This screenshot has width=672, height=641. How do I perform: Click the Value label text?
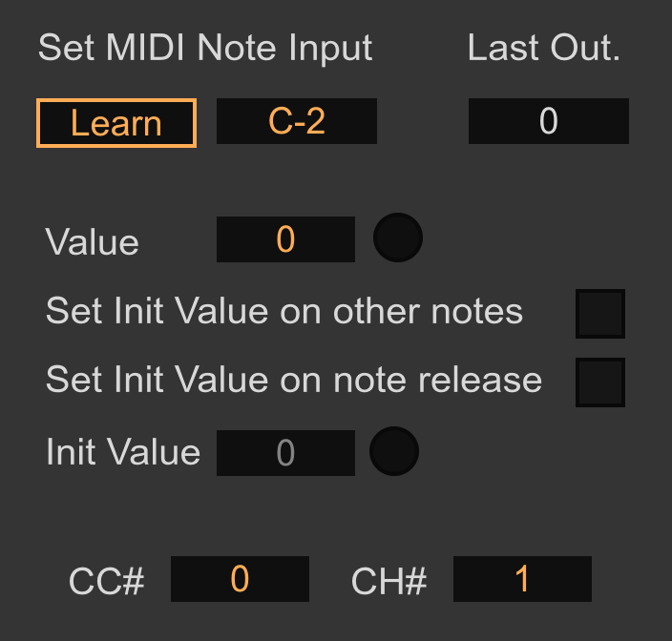[x=93, y=242]
